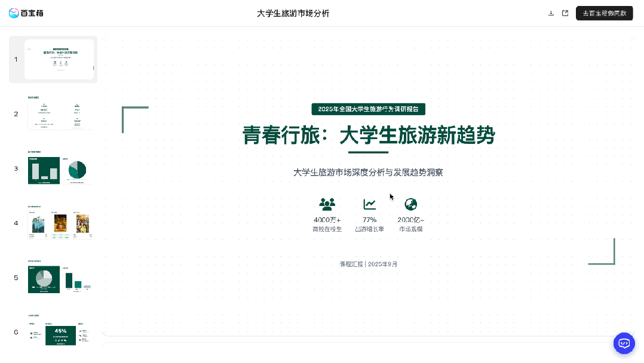Image resolution: width=644 pixels, height=363 pixels.
Task: Select slide 5 thumbnail with bar charts
Action: (x=60, y=278)
